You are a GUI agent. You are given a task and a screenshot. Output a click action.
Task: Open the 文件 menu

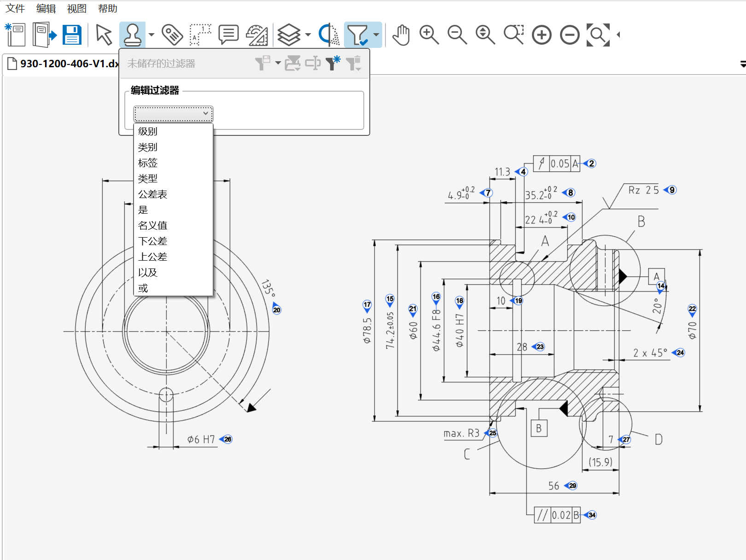pos(15,9)
